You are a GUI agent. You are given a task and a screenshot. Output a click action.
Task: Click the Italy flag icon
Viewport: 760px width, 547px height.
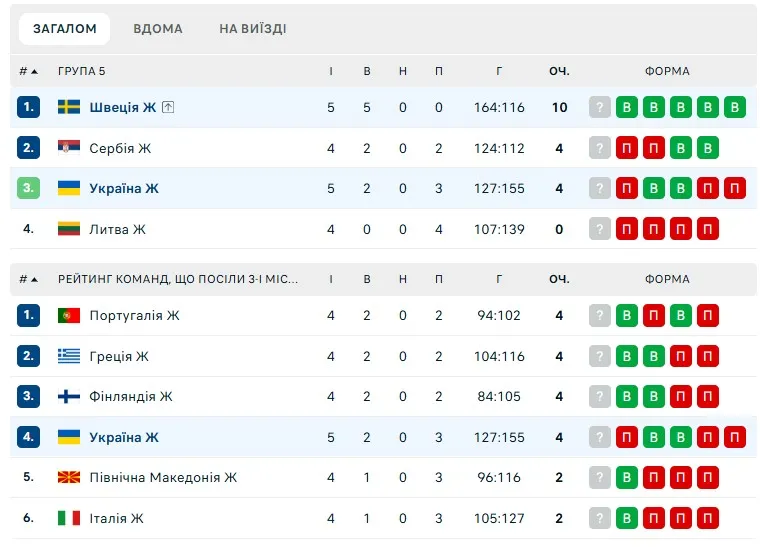click(x=69, y=518)
